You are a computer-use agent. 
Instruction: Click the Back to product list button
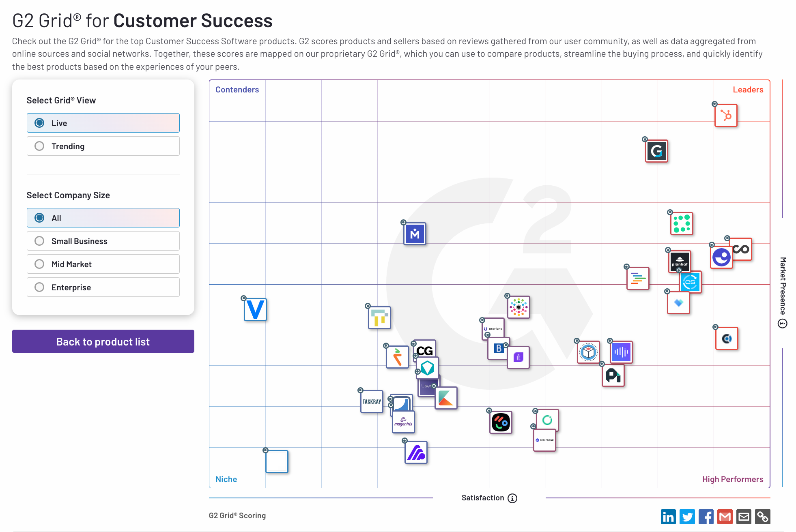click(103, 341)
